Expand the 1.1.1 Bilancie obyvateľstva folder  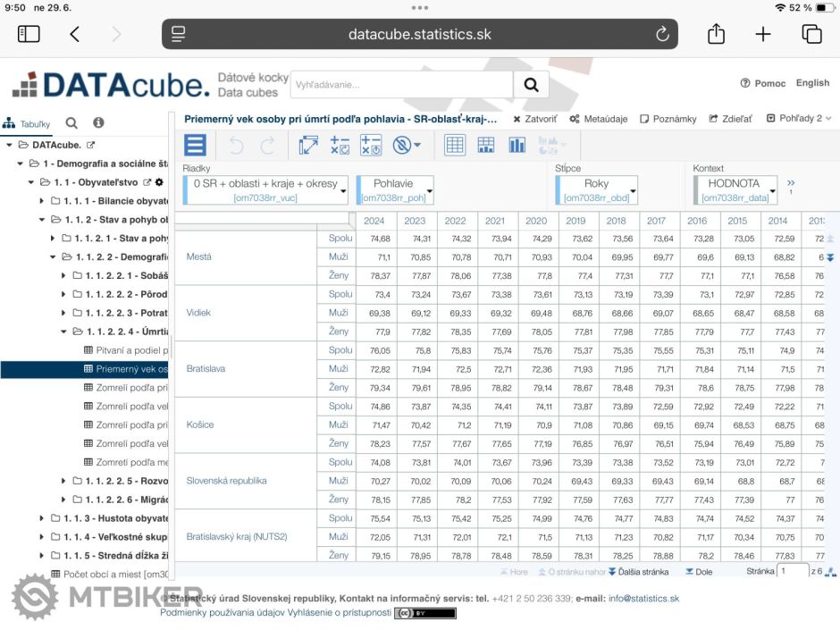pos(42,201)
